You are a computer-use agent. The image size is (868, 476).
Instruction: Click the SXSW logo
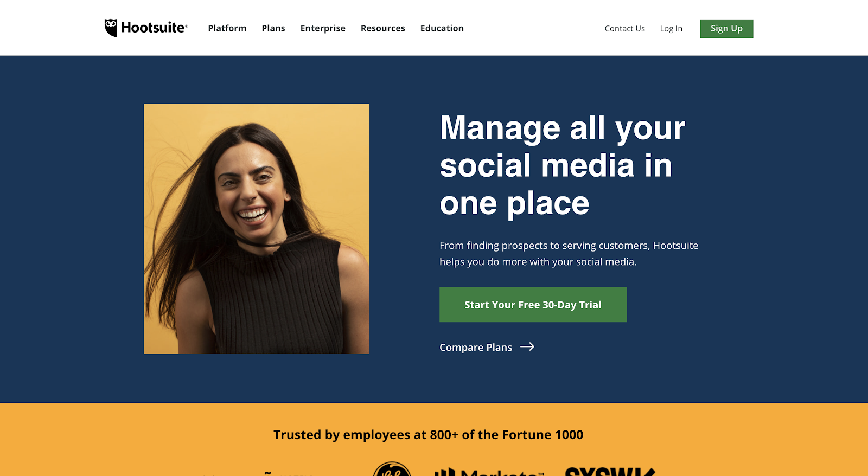coord(610,471)
